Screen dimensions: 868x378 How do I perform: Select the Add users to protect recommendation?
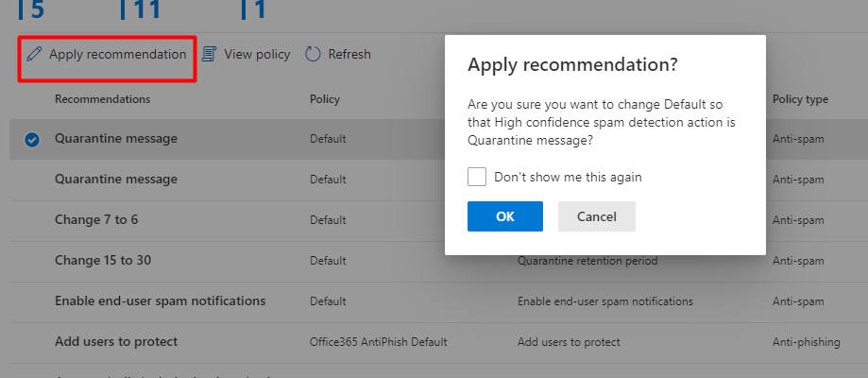116,341
